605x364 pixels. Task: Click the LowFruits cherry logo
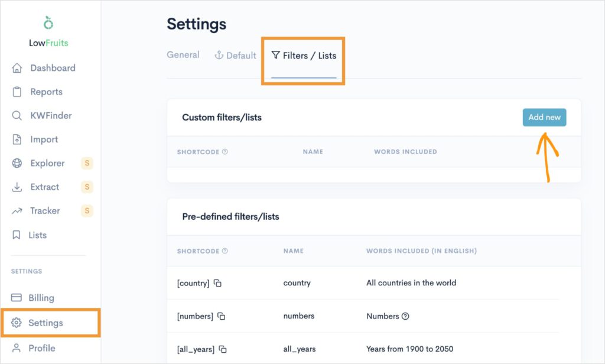pyautogui.click(x=48, y=23)
